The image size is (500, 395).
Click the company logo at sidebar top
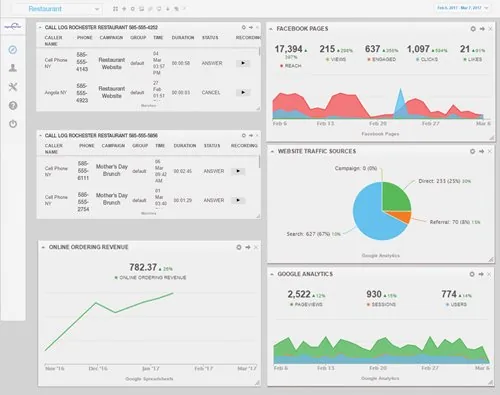click(13, 26)
